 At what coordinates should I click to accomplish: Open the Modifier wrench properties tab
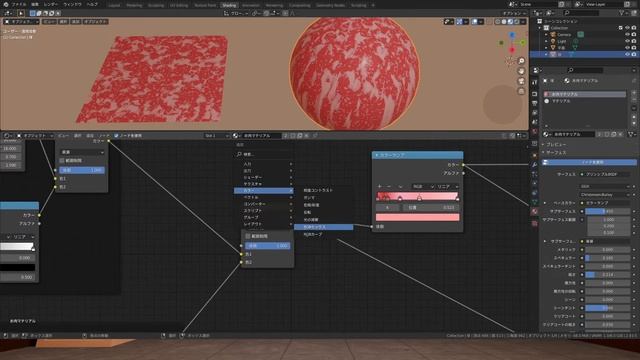[x=534, y=164]
